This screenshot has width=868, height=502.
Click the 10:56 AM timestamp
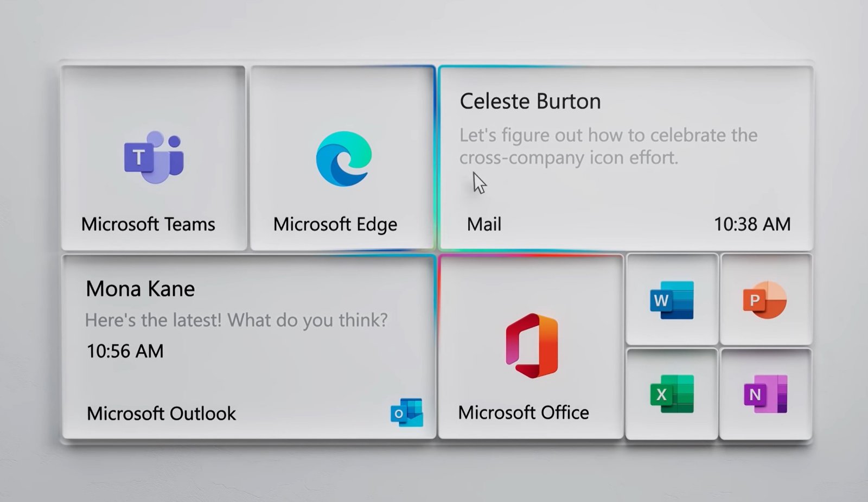point(125,351)
